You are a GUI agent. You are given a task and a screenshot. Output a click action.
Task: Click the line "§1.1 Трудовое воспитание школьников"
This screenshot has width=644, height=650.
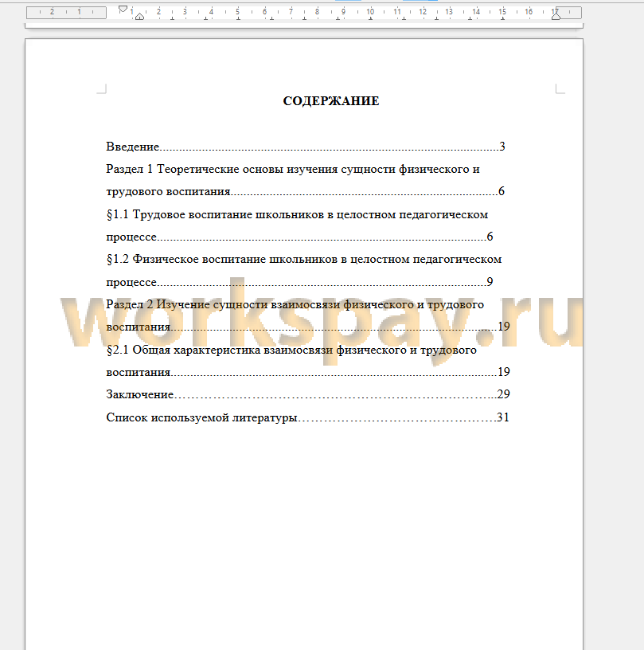pyautogui.click(x=297, y=214)
